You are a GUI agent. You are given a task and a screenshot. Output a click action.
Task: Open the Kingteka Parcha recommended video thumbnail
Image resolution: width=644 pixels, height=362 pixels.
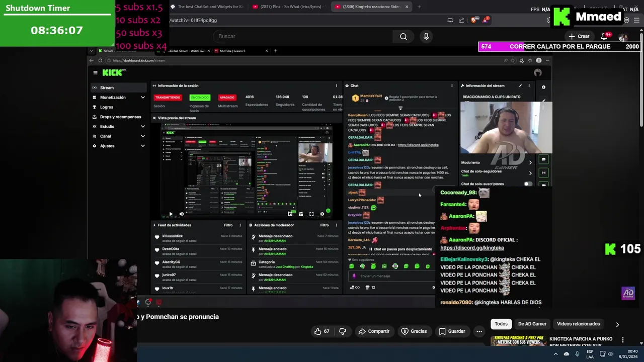tap(519, 341)
